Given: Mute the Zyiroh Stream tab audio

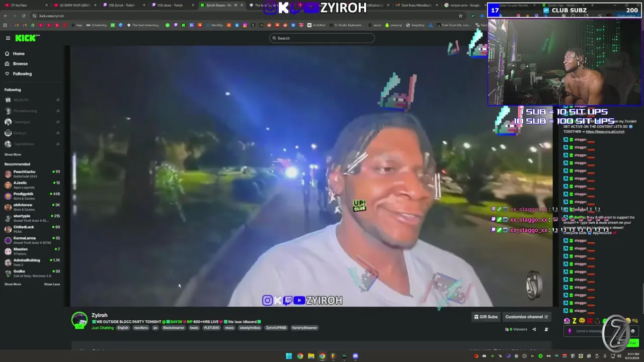Looking at the screenshot, I should 236,5.
